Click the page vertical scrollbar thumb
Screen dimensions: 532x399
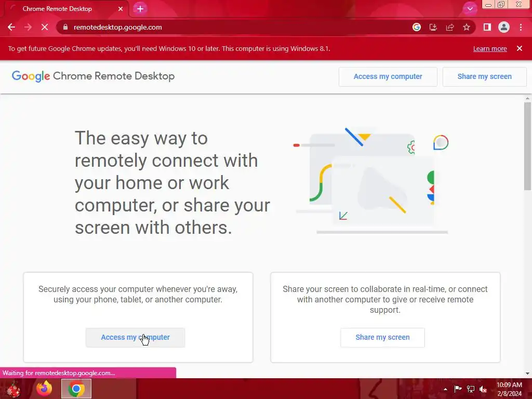tap(527, 146)
